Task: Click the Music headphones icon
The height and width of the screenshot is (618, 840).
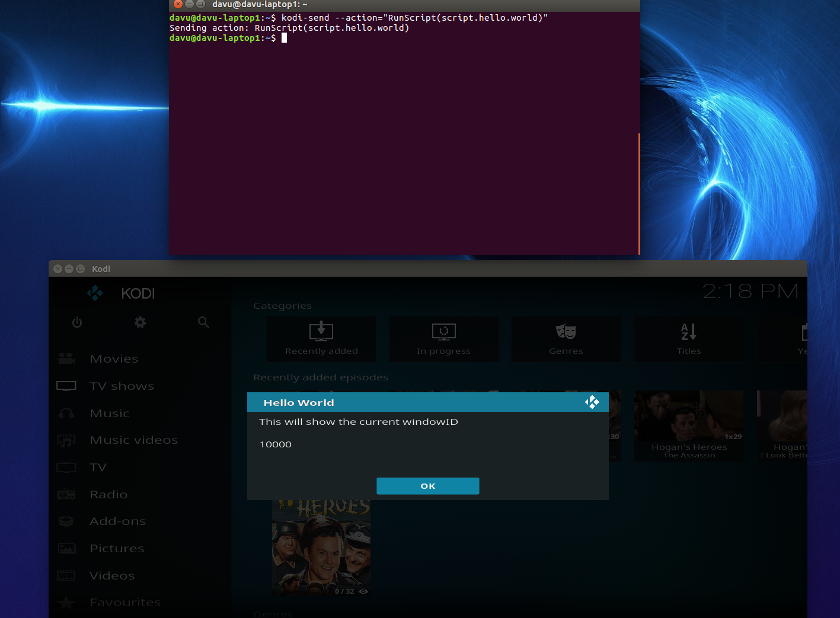Action: (66, 413)
